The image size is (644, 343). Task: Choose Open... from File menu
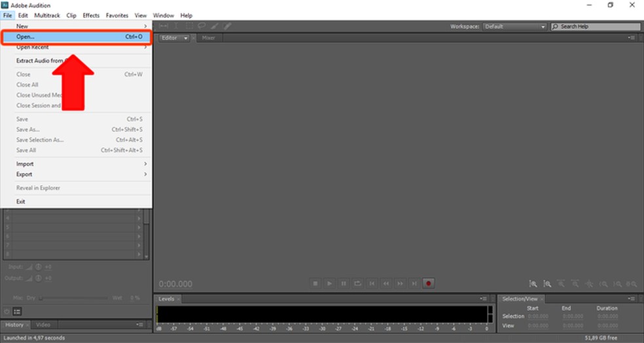77,37
